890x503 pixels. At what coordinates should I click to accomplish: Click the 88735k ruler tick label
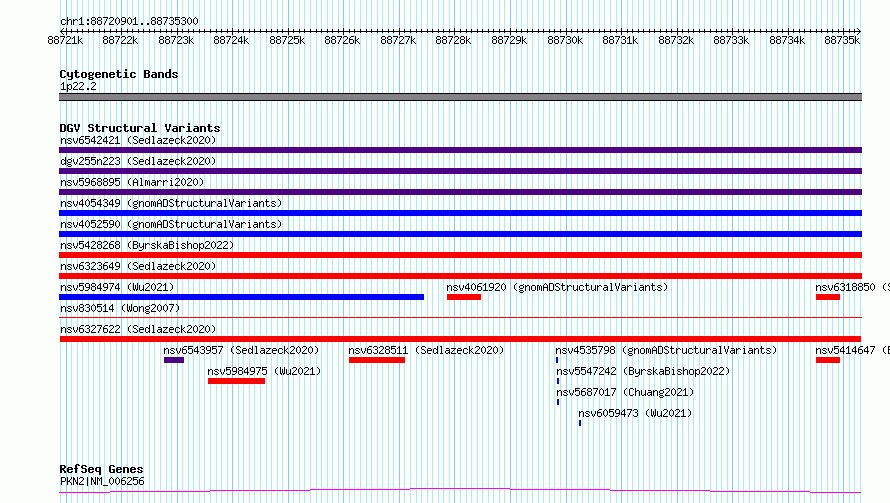tap(842, 40)
